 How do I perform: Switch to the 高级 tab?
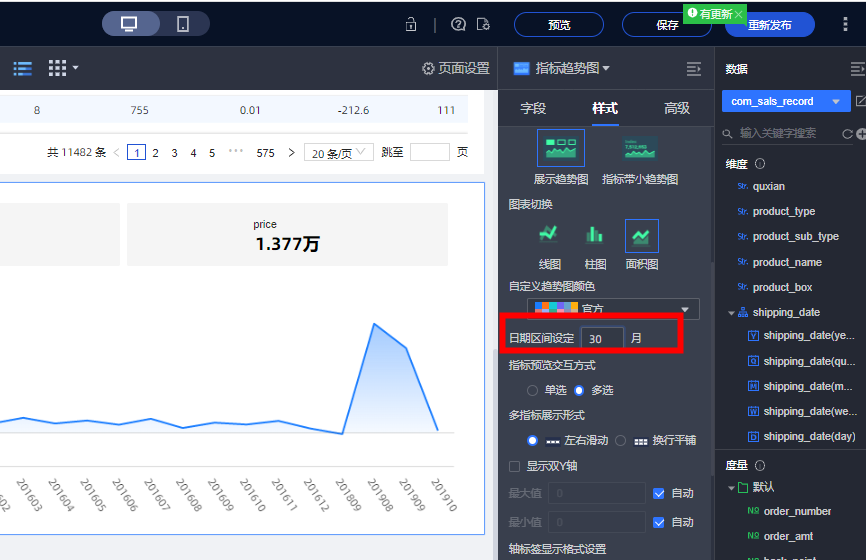click(677, 108)
